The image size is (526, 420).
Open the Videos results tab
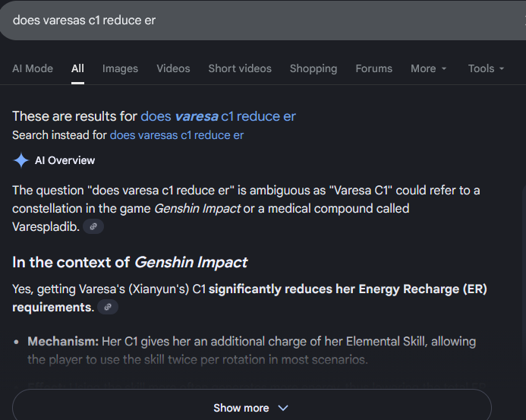coord(173,68)
